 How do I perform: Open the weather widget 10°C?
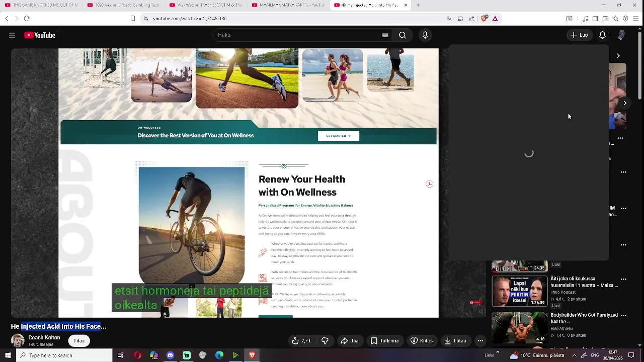pos(536,355)
